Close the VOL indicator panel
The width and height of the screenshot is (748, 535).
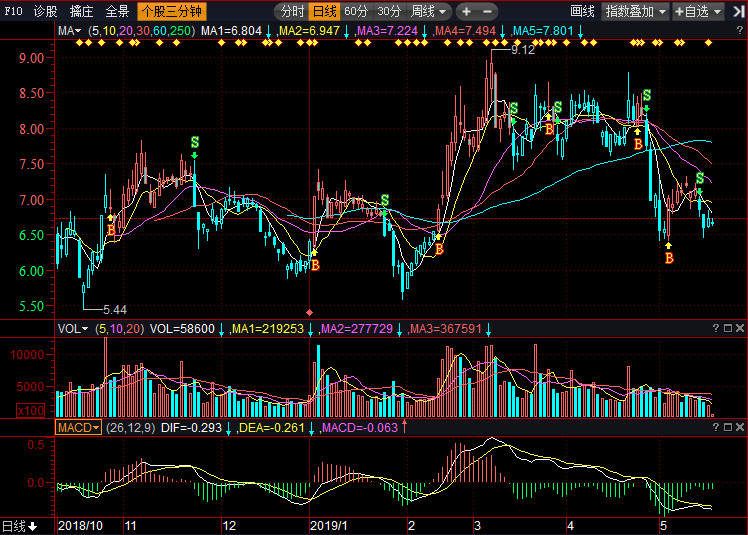739,328
